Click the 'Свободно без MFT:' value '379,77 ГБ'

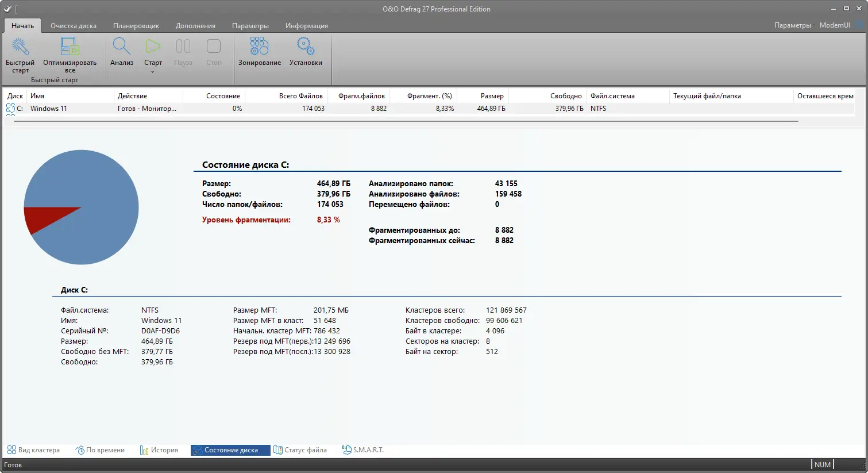click(x=157, y=352)
